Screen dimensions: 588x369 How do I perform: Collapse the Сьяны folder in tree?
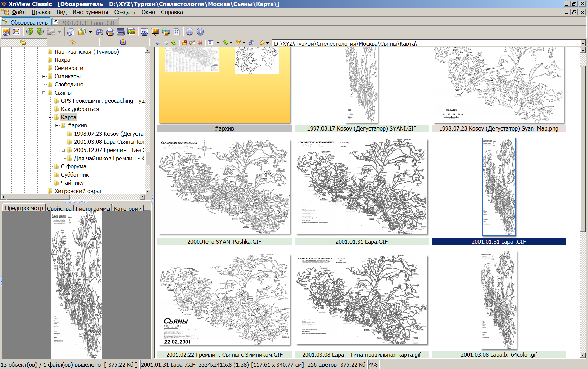coord(44,93)
